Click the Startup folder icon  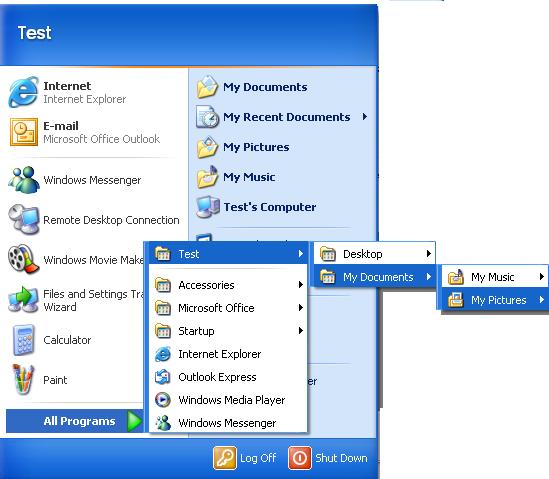click(163, 331)
